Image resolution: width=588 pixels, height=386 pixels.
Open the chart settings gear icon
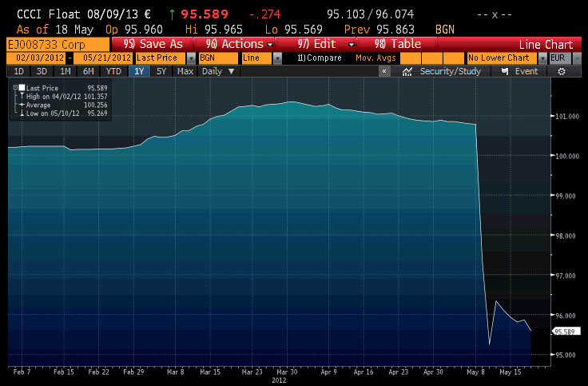tap(562, 71)
